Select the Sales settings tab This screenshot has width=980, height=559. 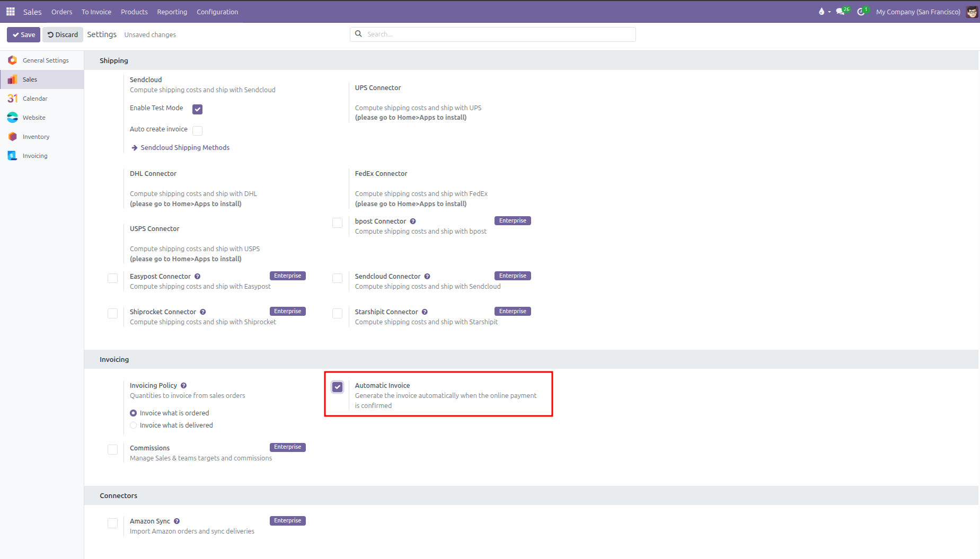pyautogui.click(x=42, y=79)
